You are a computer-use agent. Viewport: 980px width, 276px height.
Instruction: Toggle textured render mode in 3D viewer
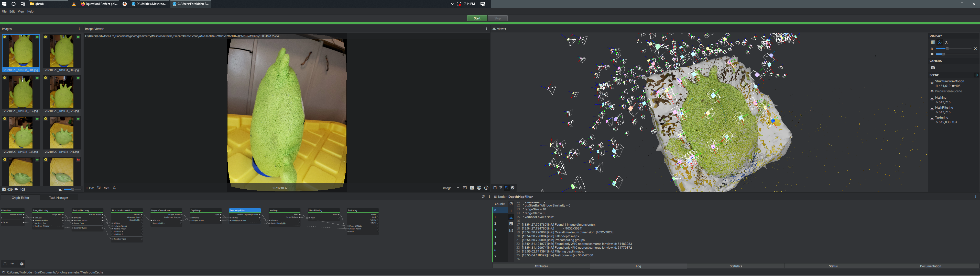tap(507, 188)
